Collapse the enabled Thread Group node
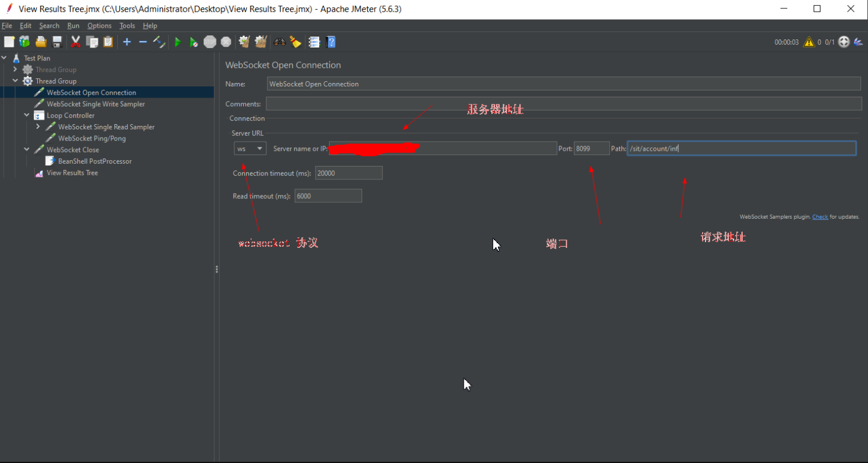Viewport: 868px width, 463px height. pyautogui.click(x=16, y=81)
